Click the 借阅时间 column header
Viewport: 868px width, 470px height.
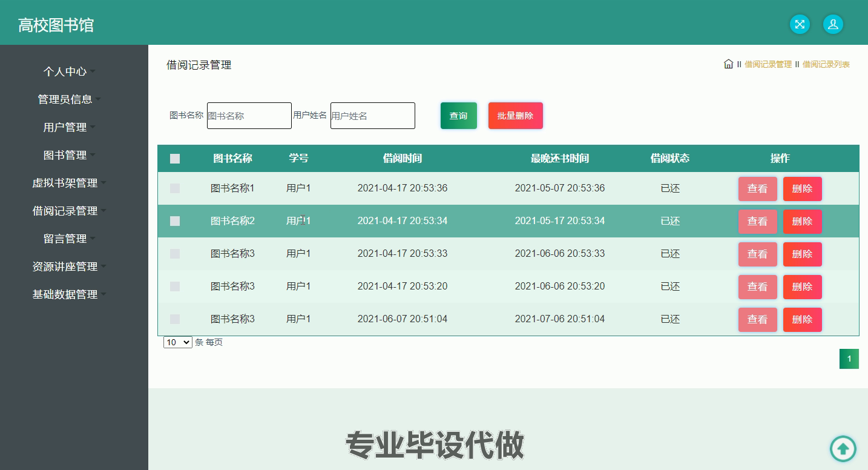403,159
